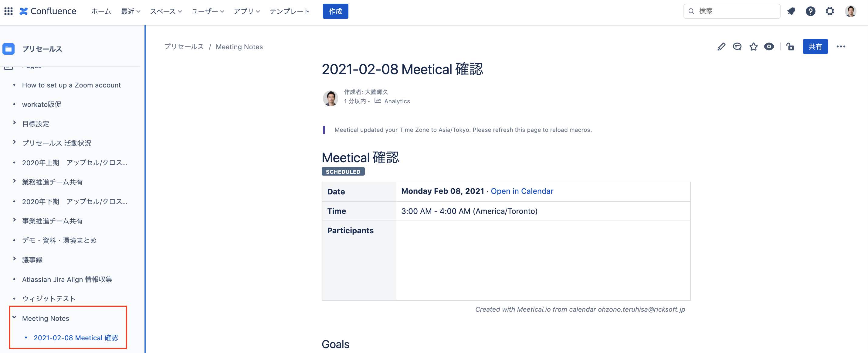This screenshot has height=353, width=868.
Task: Click the 議事録 page title
Action: [32, 260]
